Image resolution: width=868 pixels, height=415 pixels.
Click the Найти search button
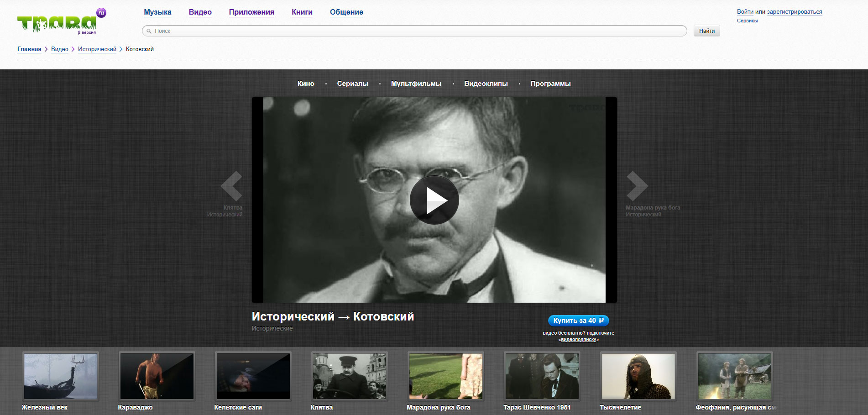706,31
